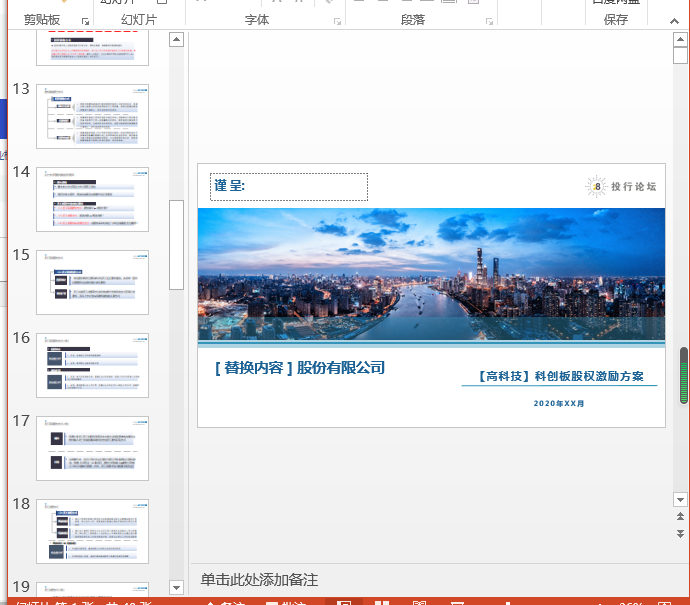The image size is (690, 605).
Task: Go to the previous slide with double-up arrows
Action: point(680,517)
